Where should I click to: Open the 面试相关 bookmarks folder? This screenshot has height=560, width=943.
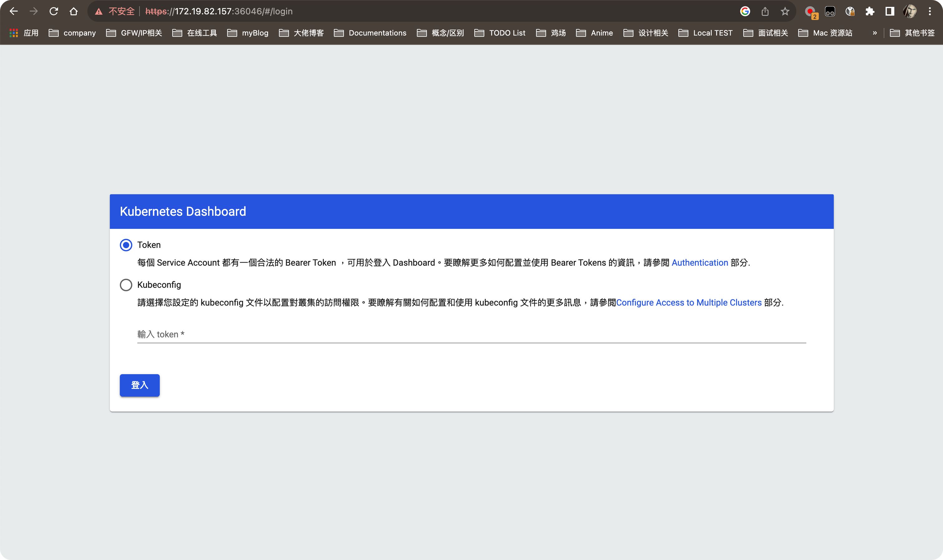click(765, 33)
